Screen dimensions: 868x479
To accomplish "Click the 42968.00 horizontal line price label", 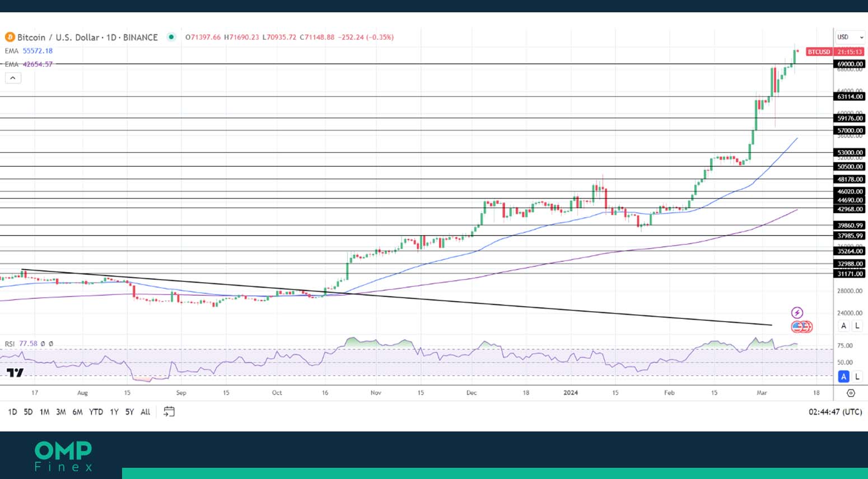I will 850,209.
